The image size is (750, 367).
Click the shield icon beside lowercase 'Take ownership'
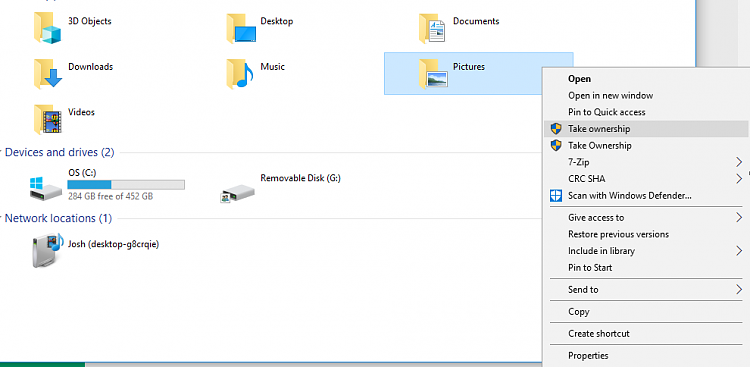[x=556, y=129]
